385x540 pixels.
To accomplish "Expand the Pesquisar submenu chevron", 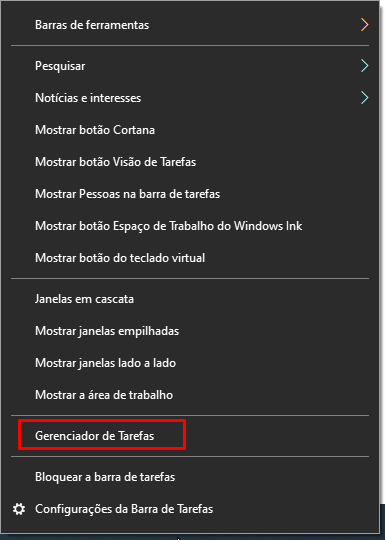I will click(364, 66).
